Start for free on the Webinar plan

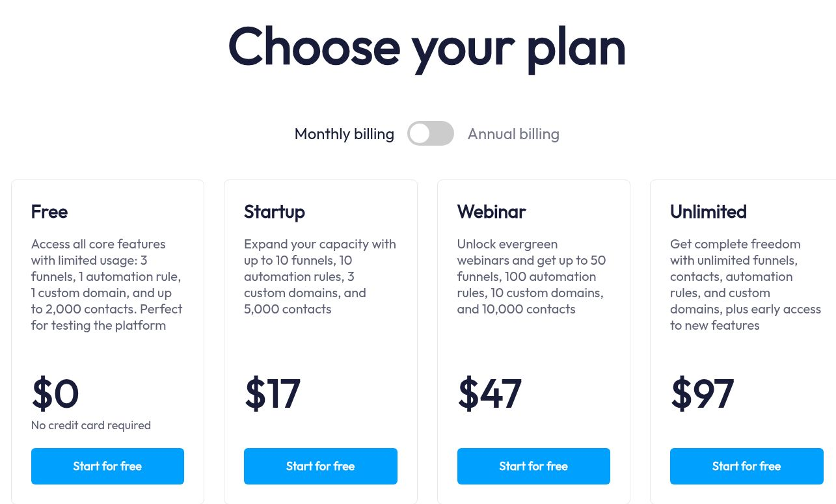[533, 466]
